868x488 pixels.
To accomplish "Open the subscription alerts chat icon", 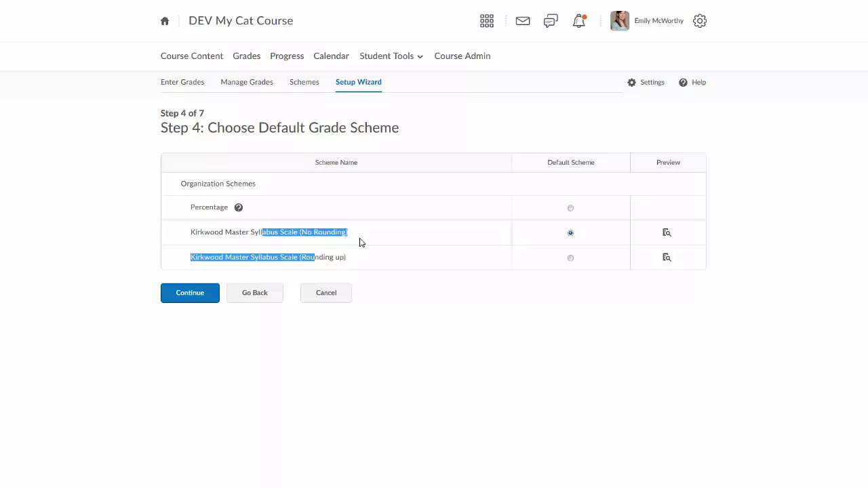I will (x=551, y=21).
